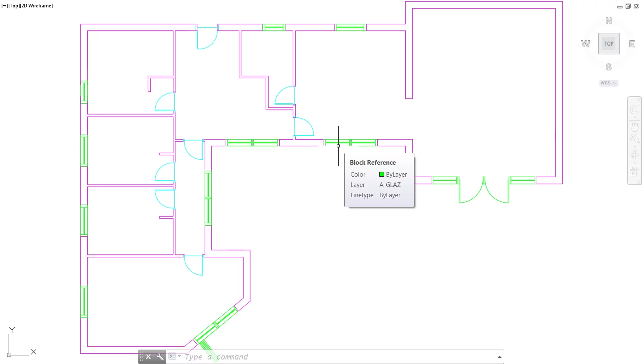Viewport: 643px width, 364px height.
Task: Expand the recent commands history arrow
Action: (x=499, y=357)
